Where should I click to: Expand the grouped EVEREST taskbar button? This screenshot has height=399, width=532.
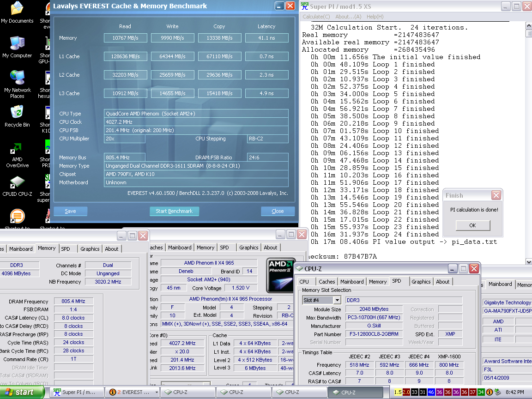coord(133,392)
